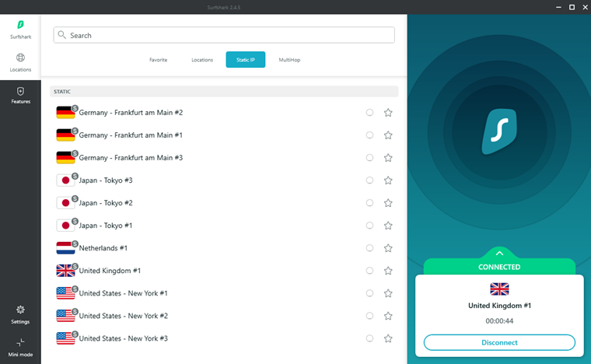591x364 pixels.
Task: Click the server Search field
Action: (224, 35)
